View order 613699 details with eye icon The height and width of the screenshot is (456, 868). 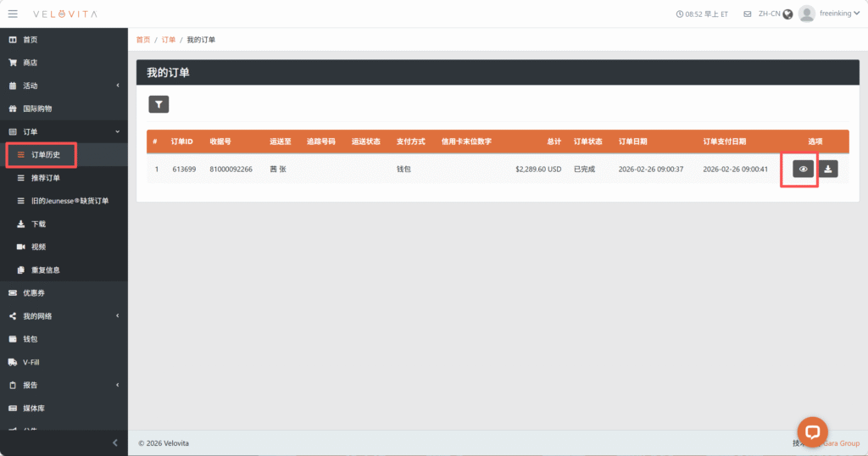coord(804,170)
